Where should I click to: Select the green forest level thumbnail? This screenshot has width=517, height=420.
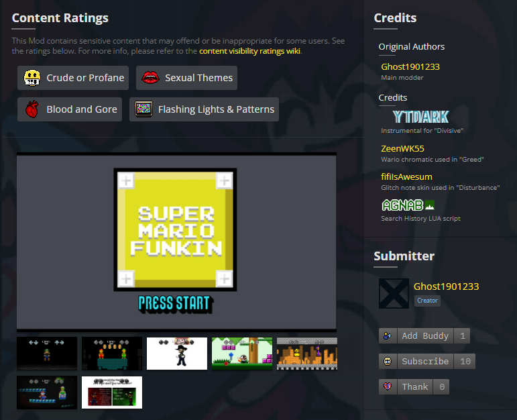tap(241, 354)
